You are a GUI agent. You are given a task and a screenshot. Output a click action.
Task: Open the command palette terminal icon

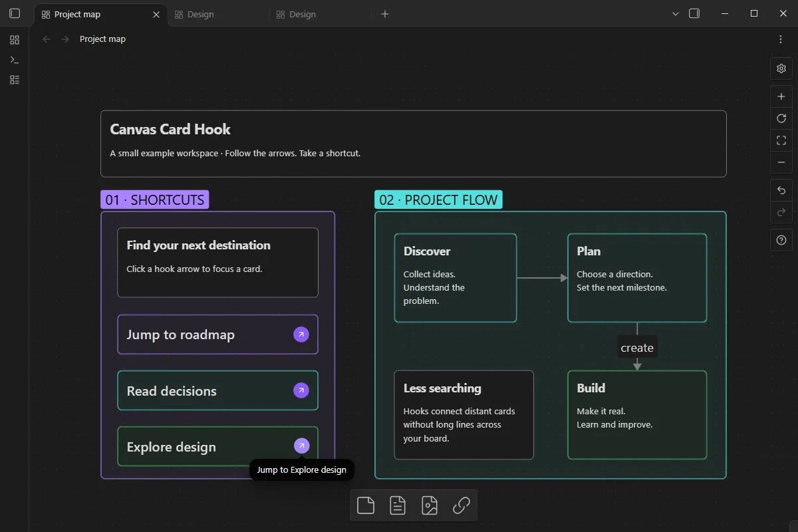pyautogui.click(x=15, y=60)
